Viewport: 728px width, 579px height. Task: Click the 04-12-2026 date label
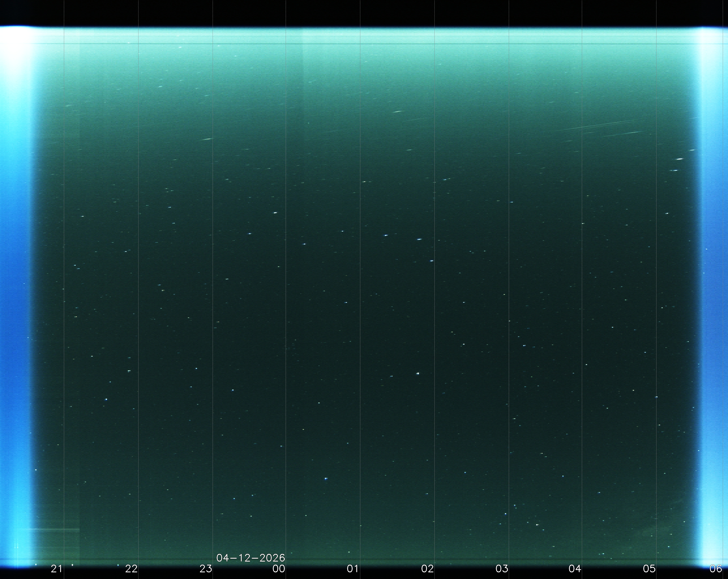click(250, 558)
